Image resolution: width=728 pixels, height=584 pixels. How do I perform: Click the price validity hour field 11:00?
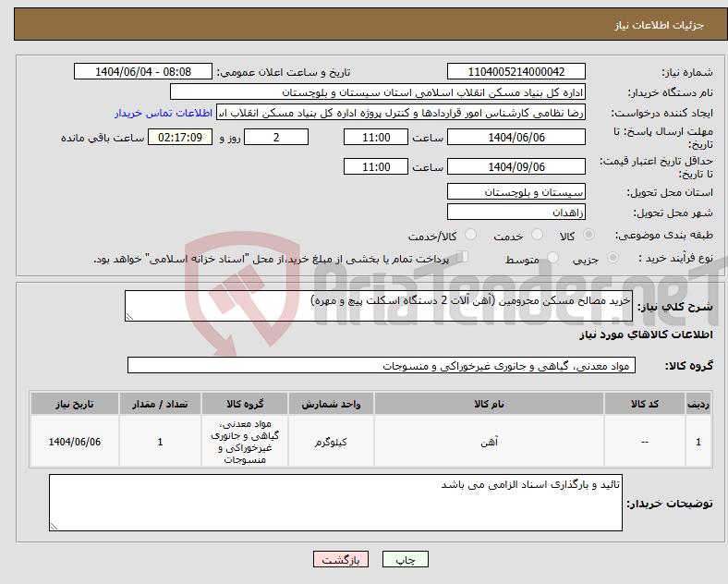[376, 166]
